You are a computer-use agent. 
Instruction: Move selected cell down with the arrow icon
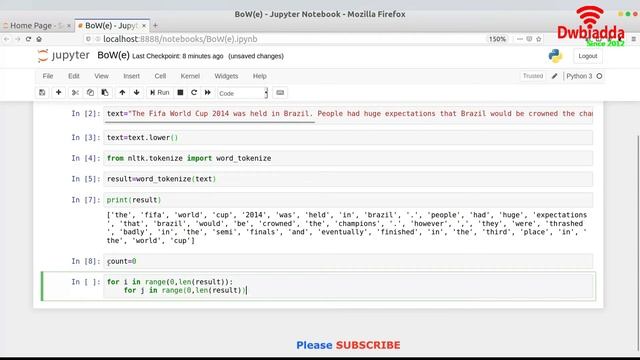click(137, 93)
